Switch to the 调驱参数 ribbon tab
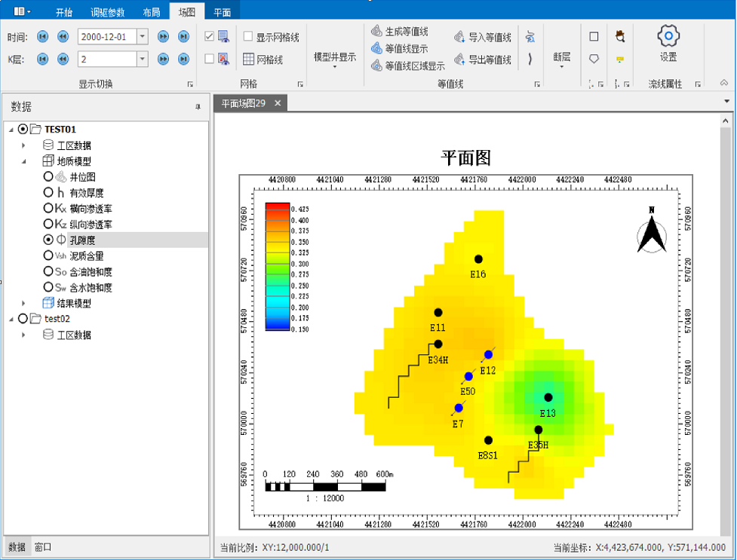The height and width of the screenshot is (560, 737). click(x=108, y=12)
